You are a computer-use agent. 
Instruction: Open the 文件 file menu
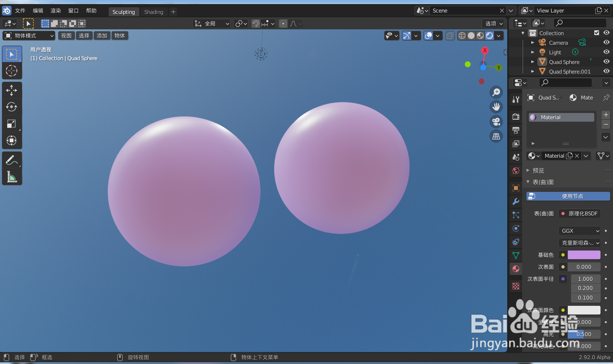[x=20, y=11]
